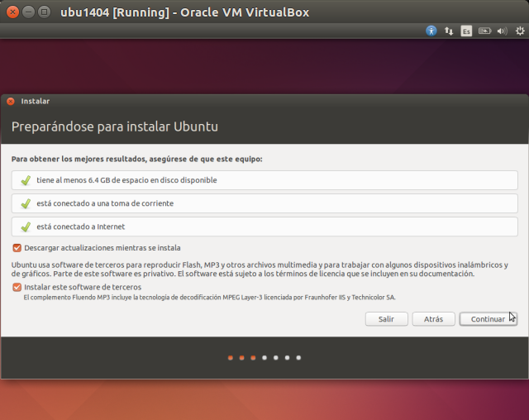529x420 pixels.
Task: Go back with the Atrás button
Action: (433, 319)
